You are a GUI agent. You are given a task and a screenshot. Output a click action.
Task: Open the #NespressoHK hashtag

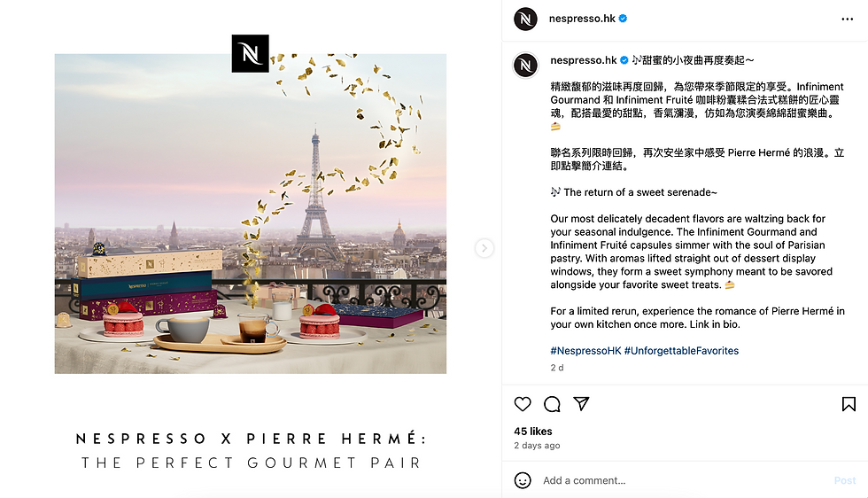coord(585,351)
